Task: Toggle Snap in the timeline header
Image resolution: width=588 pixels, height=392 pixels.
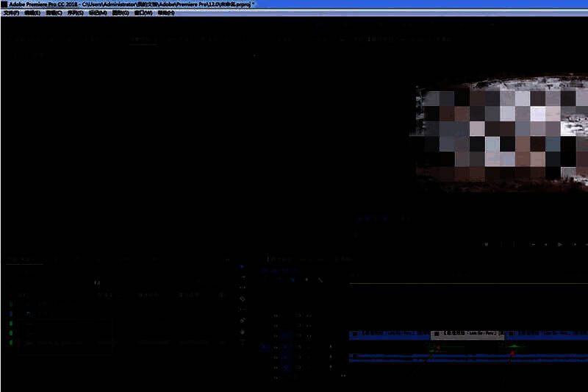Action: (x=278, y=280)
